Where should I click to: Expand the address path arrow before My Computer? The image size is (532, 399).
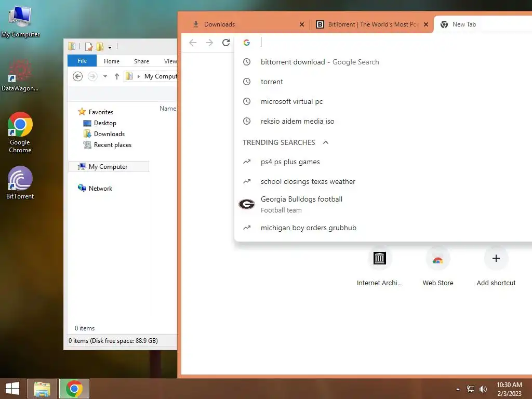138,76
